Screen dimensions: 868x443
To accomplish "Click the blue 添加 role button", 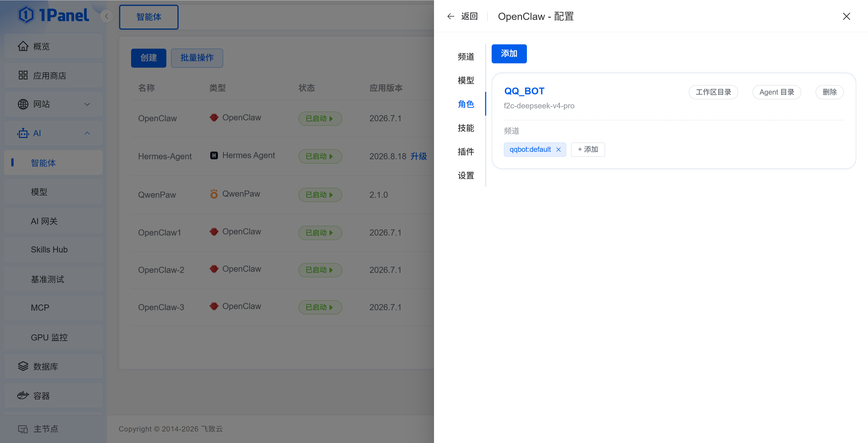I will point(509,54).
